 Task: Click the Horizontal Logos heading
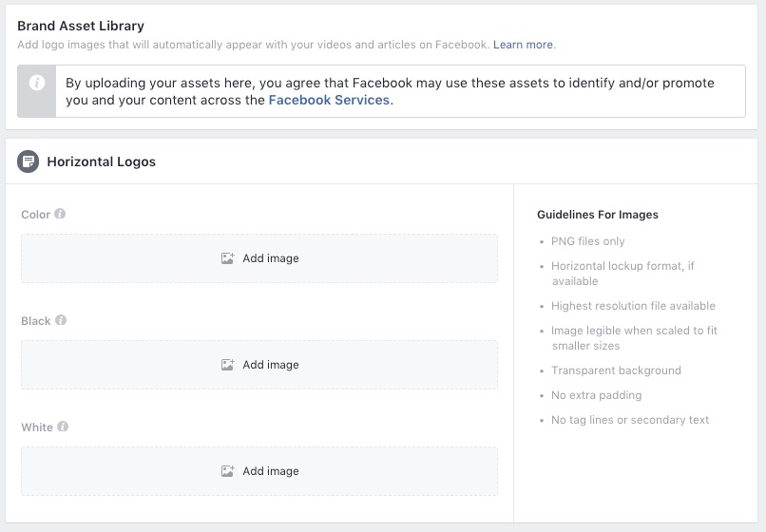pyautogui.click(x=101, y=161)
